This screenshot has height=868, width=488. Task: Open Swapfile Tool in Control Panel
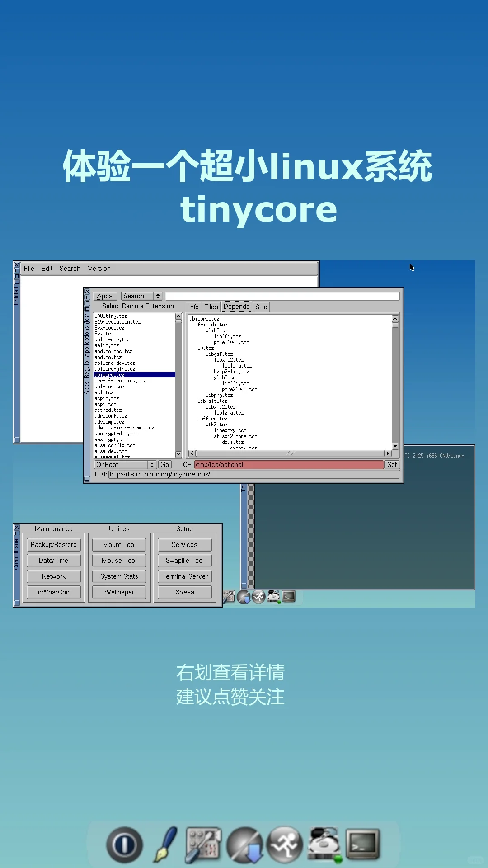[x=185, y=561]
